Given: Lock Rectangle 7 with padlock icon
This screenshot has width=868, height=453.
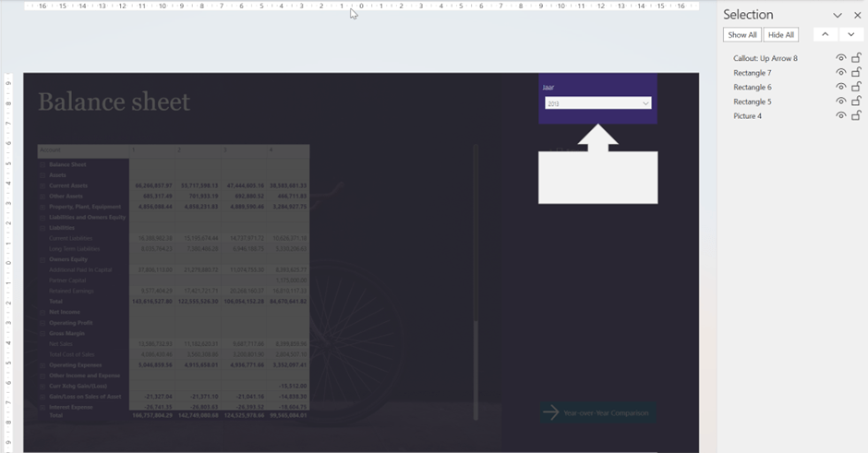Looking at the screenshot, I should point(856,73).
